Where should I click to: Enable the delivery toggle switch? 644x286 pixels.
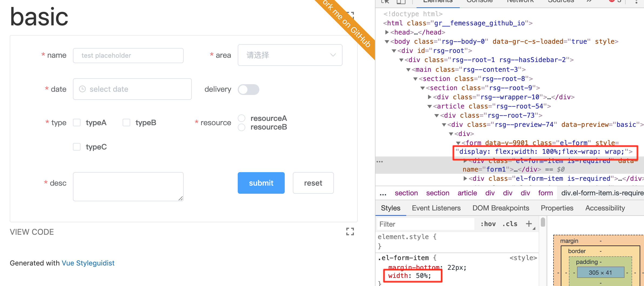pyautogui.click(x=249, y=89)
